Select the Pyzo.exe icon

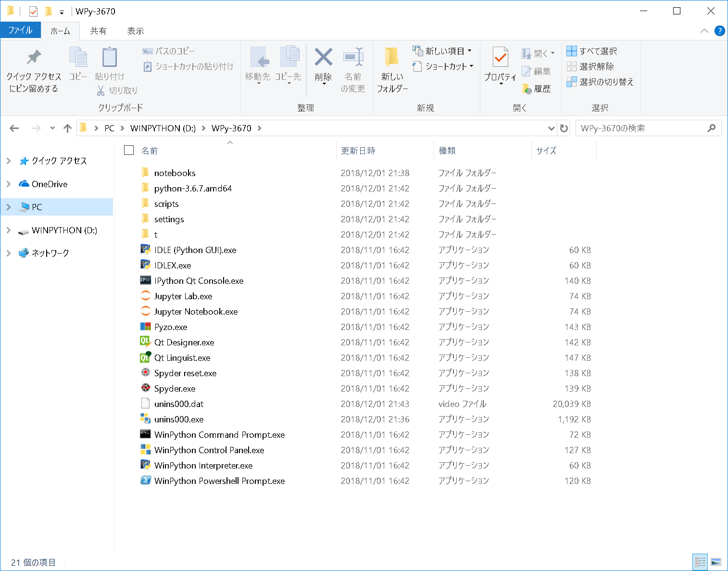point(145,327)
